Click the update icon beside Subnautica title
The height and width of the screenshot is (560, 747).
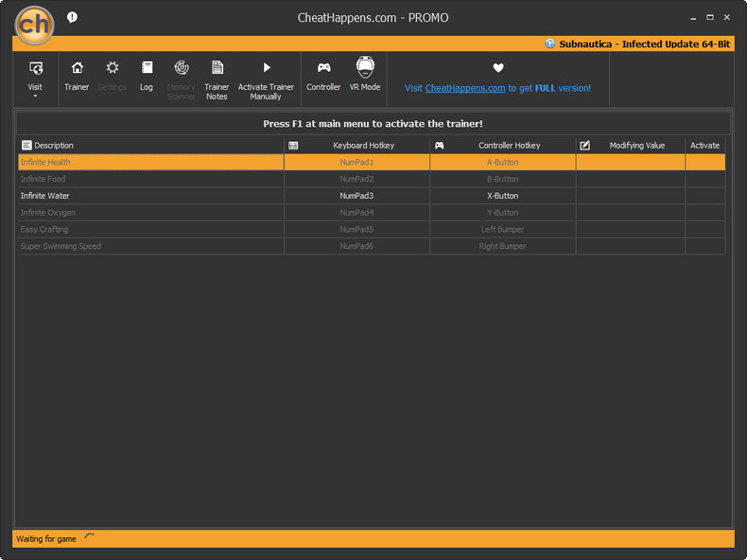tap(550, 44)
